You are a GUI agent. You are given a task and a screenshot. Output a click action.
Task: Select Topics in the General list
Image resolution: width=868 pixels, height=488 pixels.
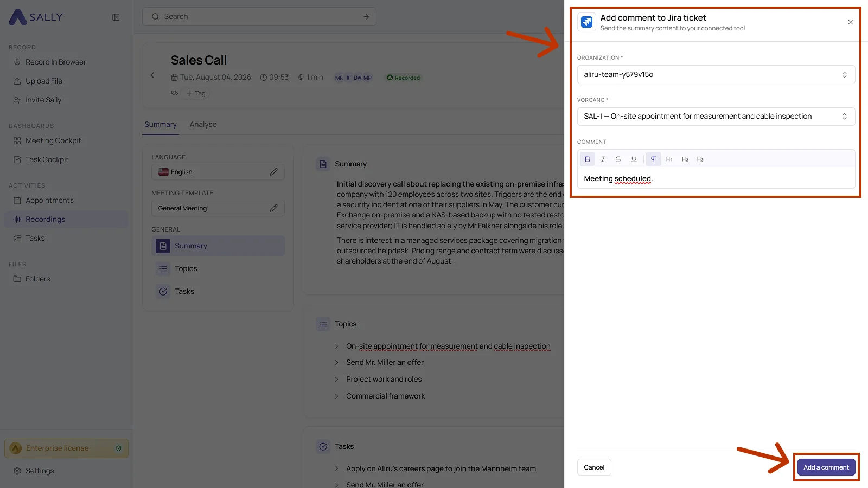pyautogui.click(x=218, y=269)
